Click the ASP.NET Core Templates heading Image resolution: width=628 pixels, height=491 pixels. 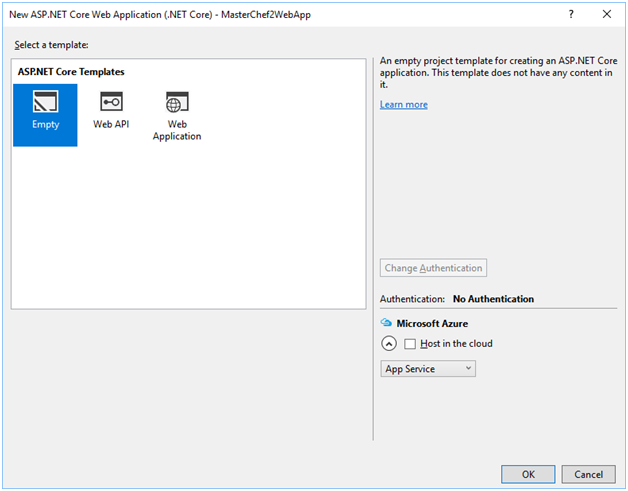[x=71, y=72]
